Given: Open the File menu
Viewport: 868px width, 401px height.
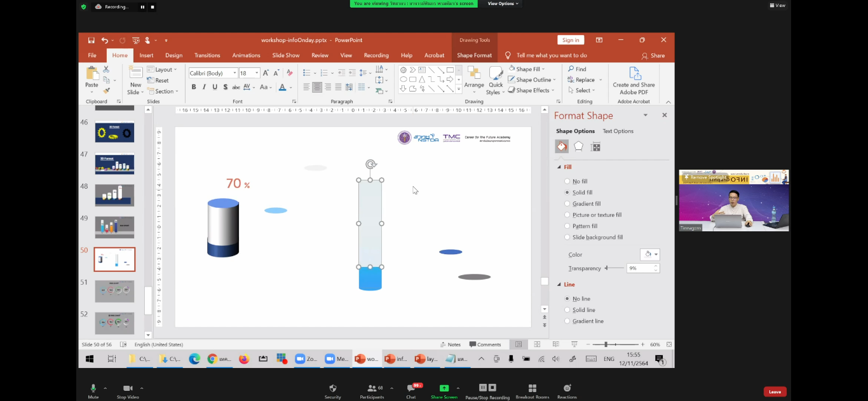Looking at the screenshot, I should pyautogui.click(x=92, y=55).
